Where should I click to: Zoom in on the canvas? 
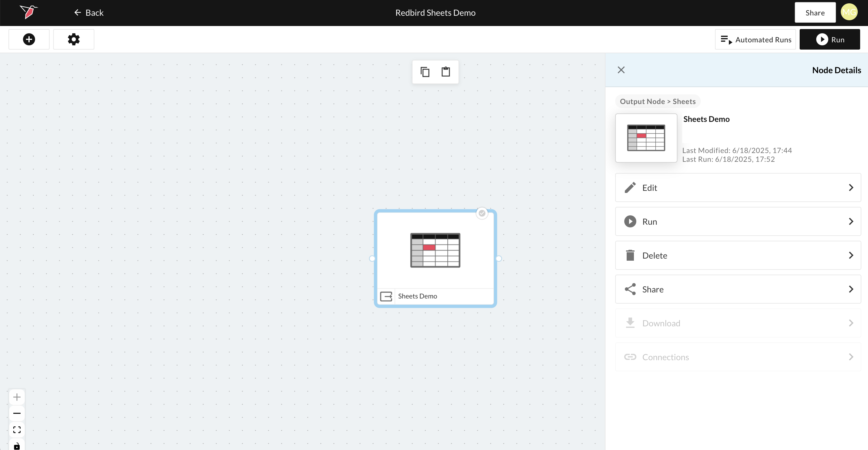(17, 397)
